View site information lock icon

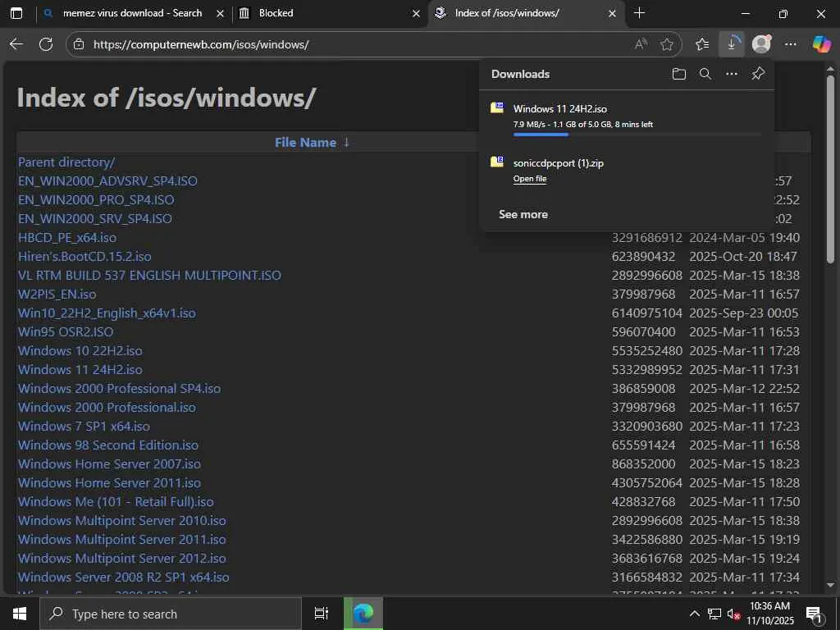tap(79, 44)
